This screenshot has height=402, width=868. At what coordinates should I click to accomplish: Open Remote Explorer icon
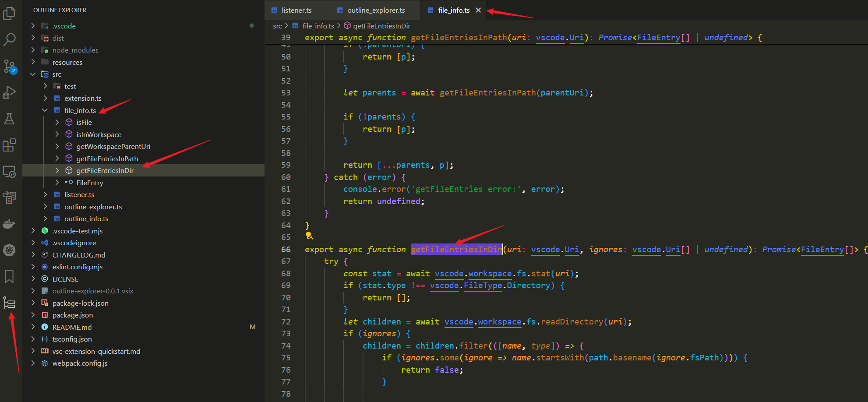pos(9,172)
